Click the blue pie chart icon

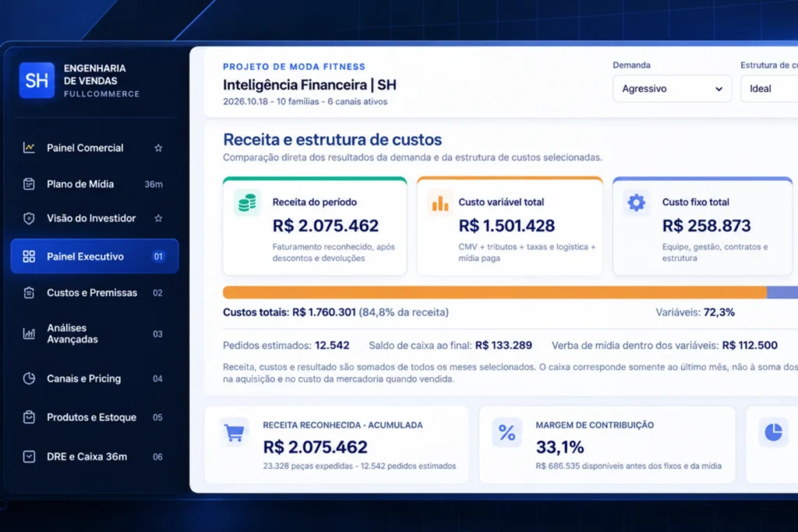point(774,432)
